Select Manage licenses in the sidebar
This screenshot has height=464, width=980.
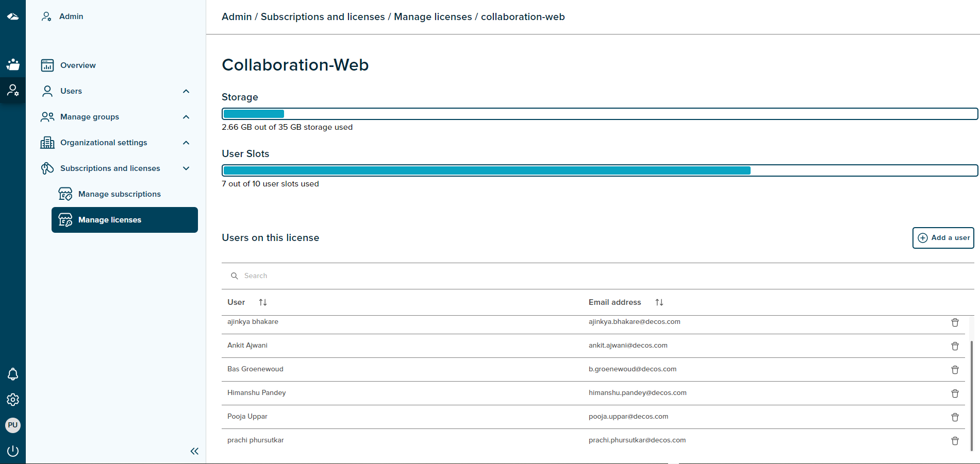coord(109,219)
